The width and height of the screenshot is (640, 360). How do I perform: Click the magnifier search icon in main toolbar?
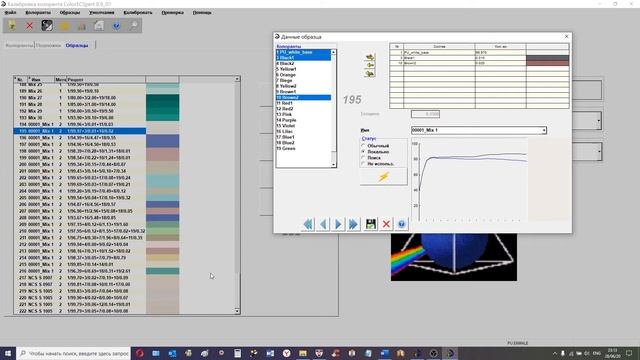pyautogui.click(x=133, y=26)
